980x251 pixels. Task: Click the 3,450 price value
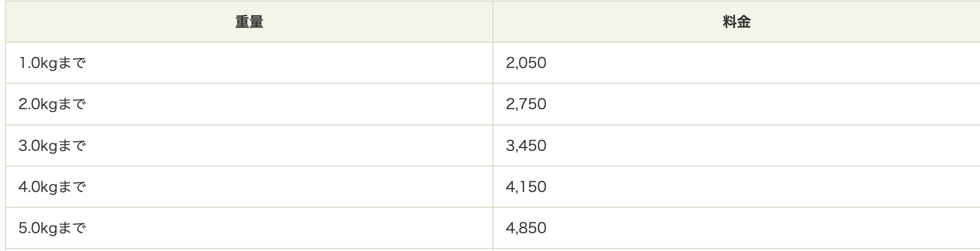(x=526, y=146)
